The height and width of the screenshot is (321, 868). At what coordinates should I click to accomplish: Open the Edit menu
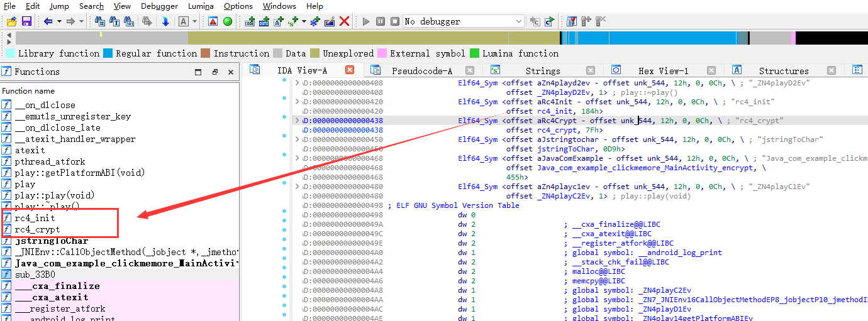click(x=33, y=6)
